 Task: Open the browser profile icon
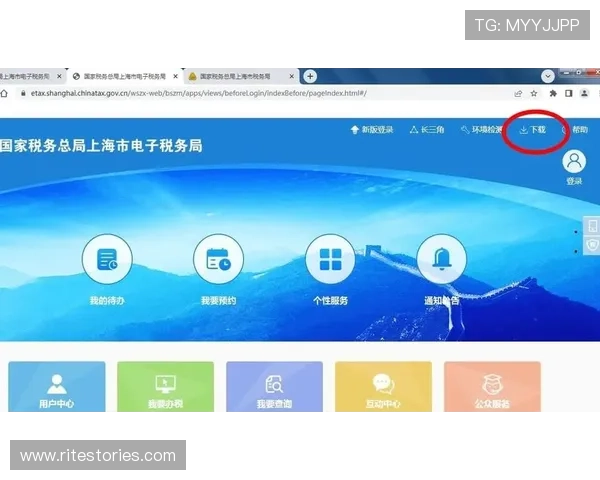click(584, 93)
